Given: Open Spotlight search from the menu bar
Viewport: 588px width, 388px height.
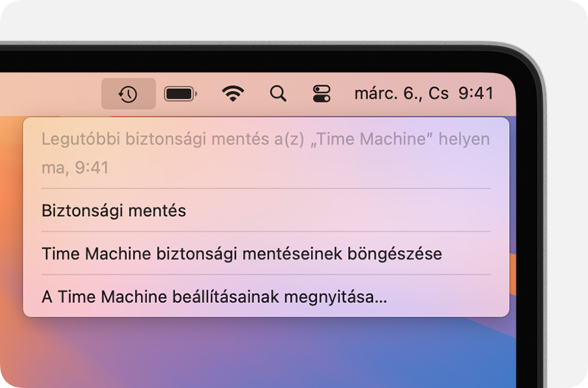Looking at the screenshot, I should click(277, 94).
